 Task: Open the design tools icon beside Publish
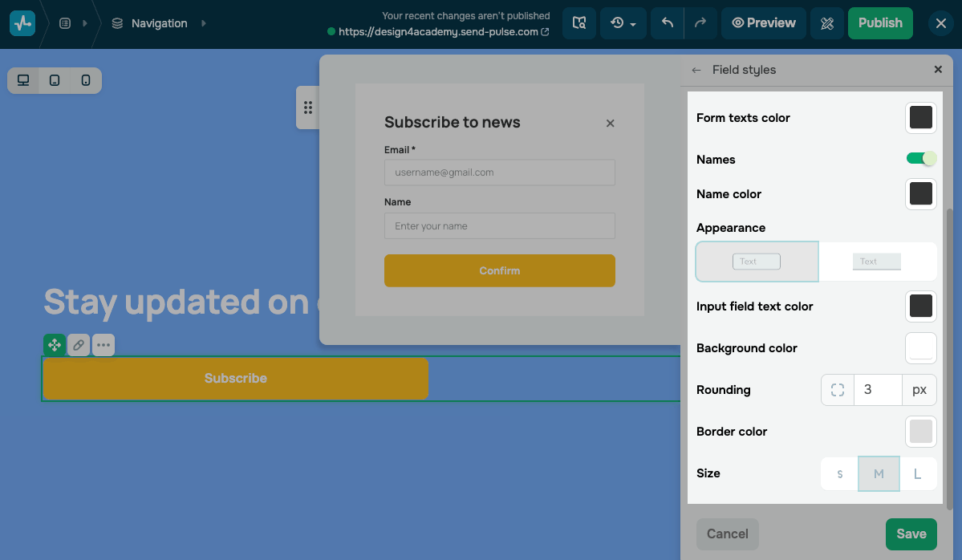tap(827, 23)
